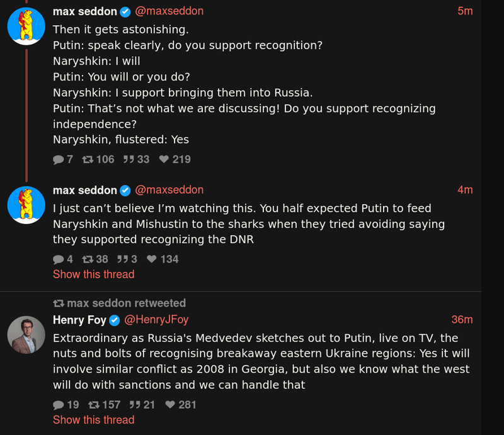The height and width of the screenshot is (435, 504).
Task: Click retweet icon showing 157 retweets
Action: pos(93,405)
